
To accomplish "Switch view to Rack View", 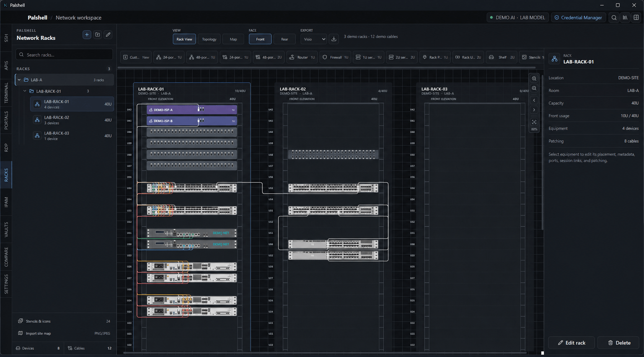I will point(184,39).
